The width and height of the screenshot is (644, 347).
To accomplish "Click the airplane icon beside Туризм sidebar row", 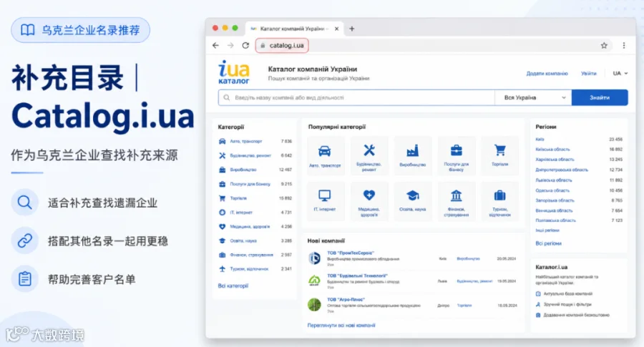I will (x=223, y=269).
